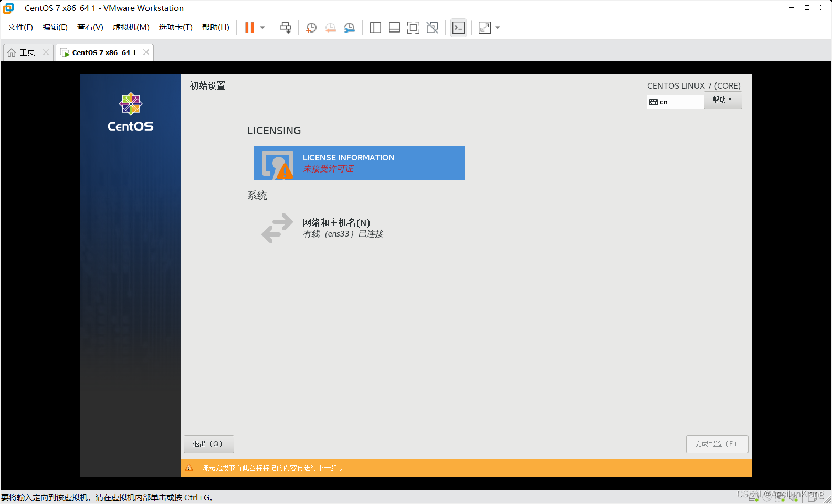Open the 帮助(H) menu
This screenshot has height=504, width=832.
point(216,27)
